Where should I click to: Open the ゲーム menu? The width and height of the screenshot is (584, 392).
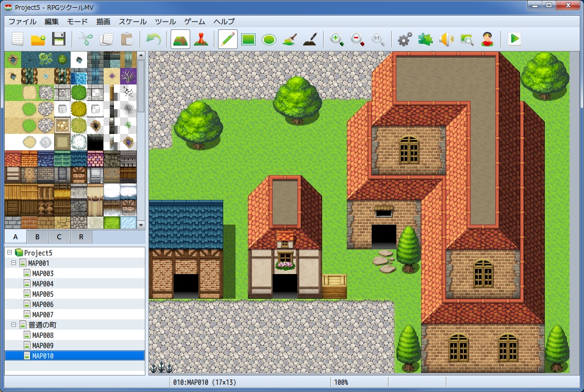(x=194, y=22)
